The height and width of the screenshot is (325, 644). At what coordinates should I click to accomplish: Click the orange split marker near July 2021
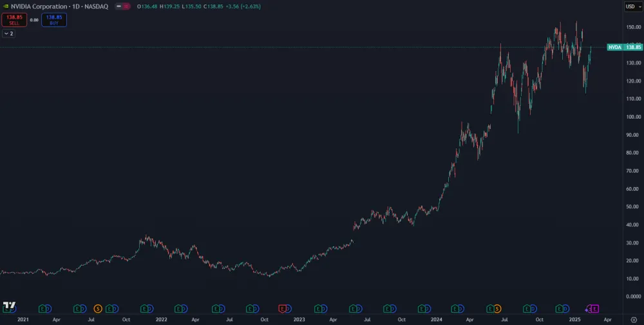[98, 309]
